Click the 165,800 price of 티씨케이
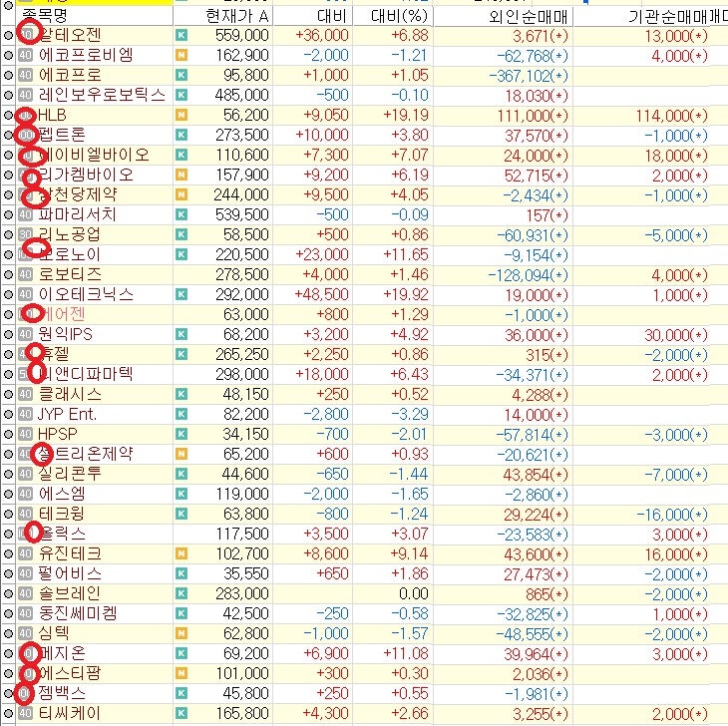Image resolution: width=728 pixels, height=726 pixels. point(242,713)
